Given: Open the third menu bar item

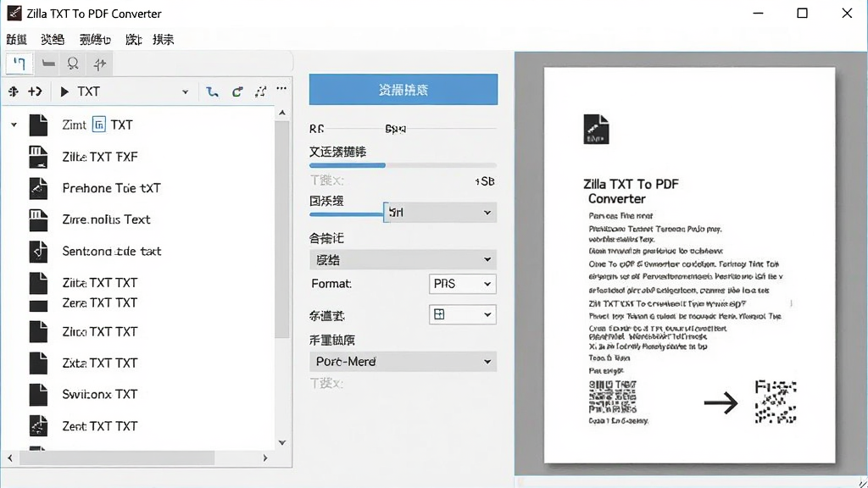Looking at the screenshot, I should pyautogui.click(x=95, y=39).
